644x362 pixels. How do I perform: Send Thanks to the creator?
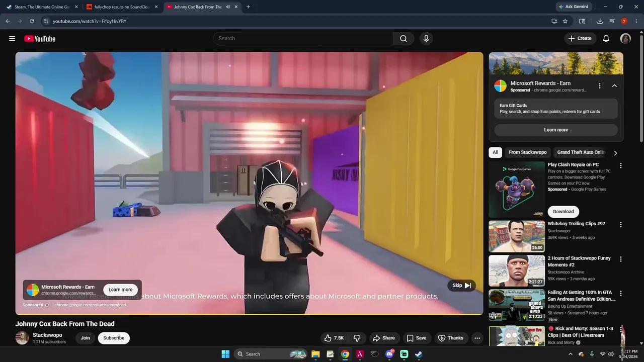point(451,338)
